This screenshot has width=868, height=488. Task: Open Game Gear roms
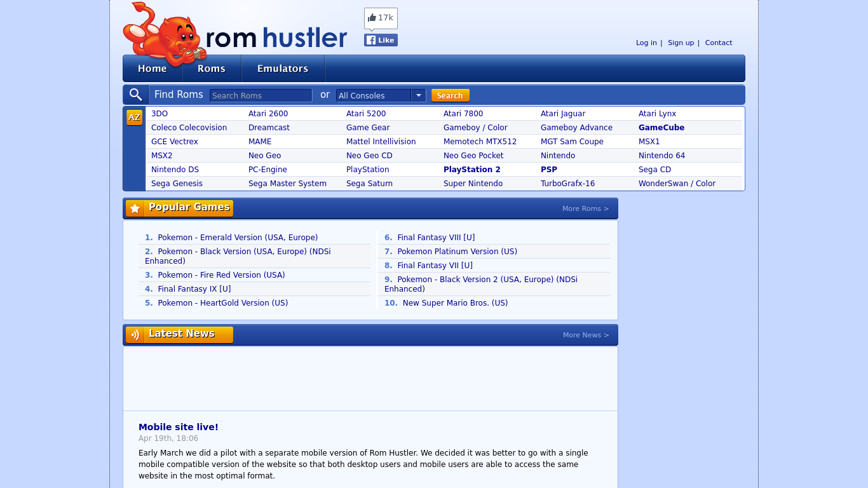click(x=368, y=128)
